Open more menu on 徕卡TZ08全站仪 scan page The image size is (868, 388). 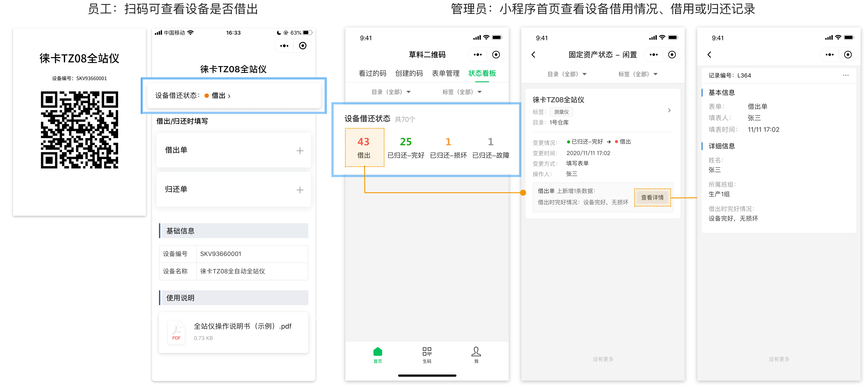[x=284, y=46]
